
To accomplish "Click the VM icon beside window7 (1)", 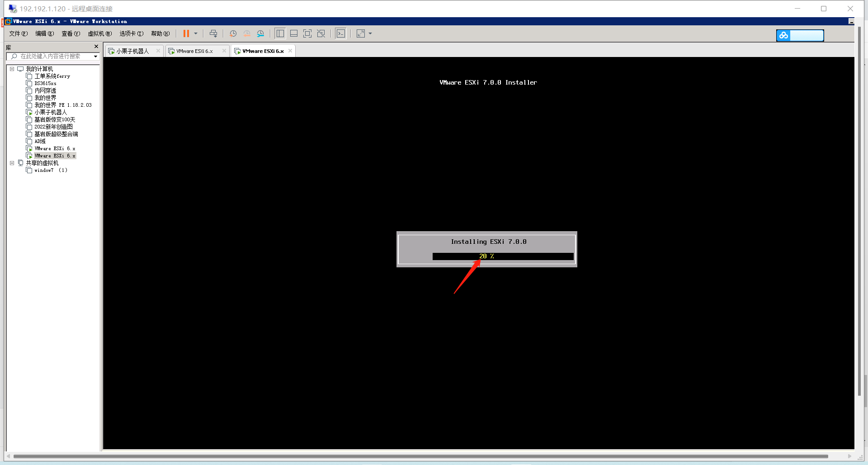I will point(29,170).
